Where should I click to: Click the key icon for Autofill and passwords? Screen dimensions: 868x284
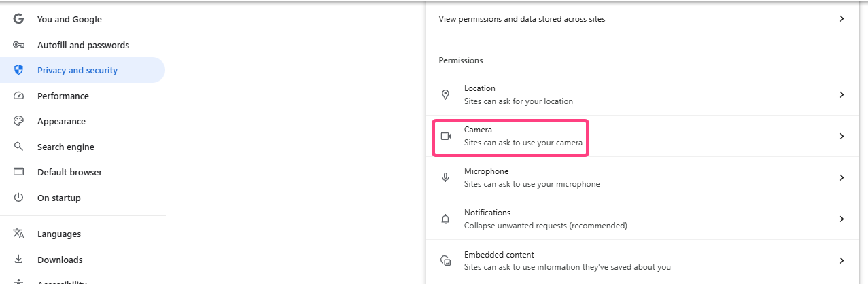pyautogui.click(x=18, y=45)
